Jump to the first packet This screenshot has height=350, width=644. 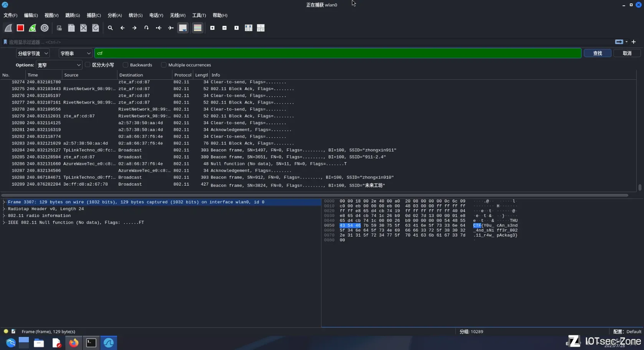pyautogui.click(x=159, y=28)
